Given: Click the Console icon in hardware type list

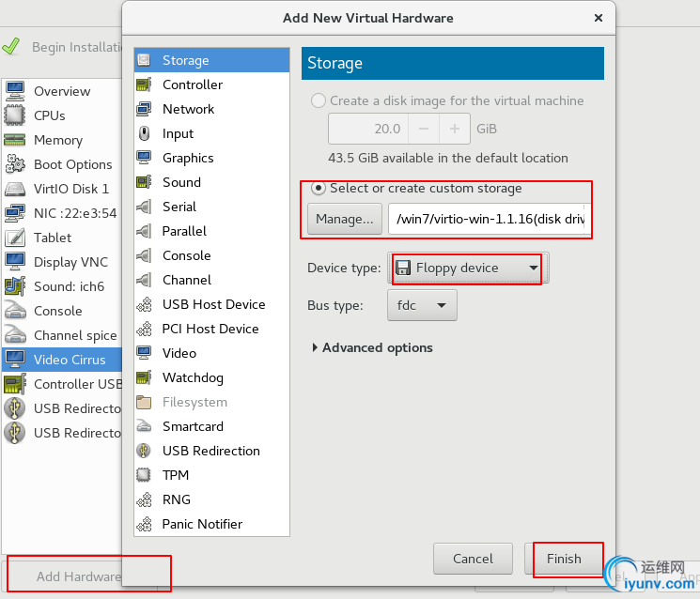Looking at the screenshot, I should pos(144,255).
